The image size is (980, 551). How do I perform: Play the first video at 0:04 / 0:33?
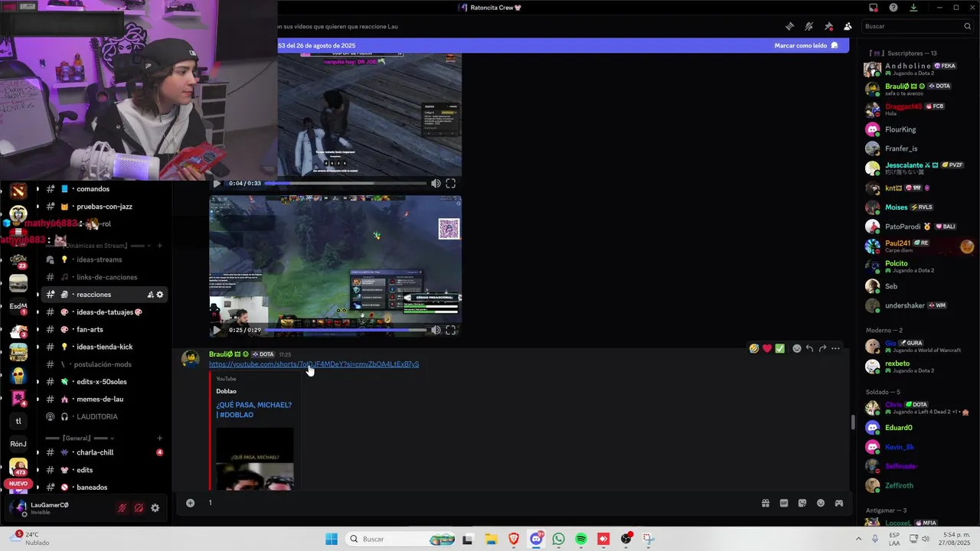217,184
